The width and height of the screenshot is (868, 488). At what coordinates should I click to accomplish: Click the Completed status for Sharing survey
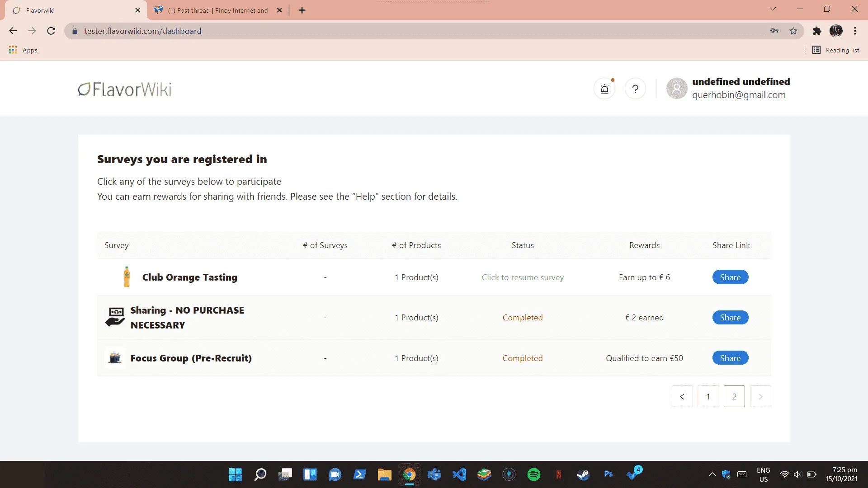click(523, 317)
